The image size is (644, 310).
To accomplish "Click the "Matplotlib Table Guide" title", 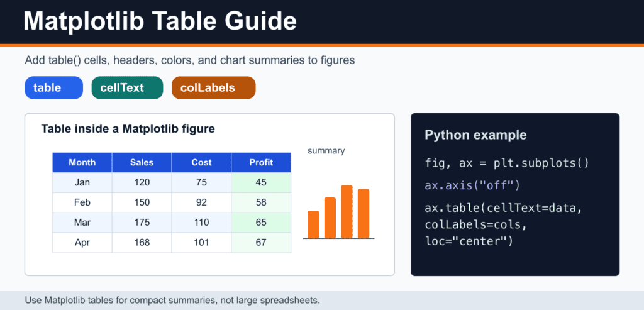I will [x=160, y=21].
